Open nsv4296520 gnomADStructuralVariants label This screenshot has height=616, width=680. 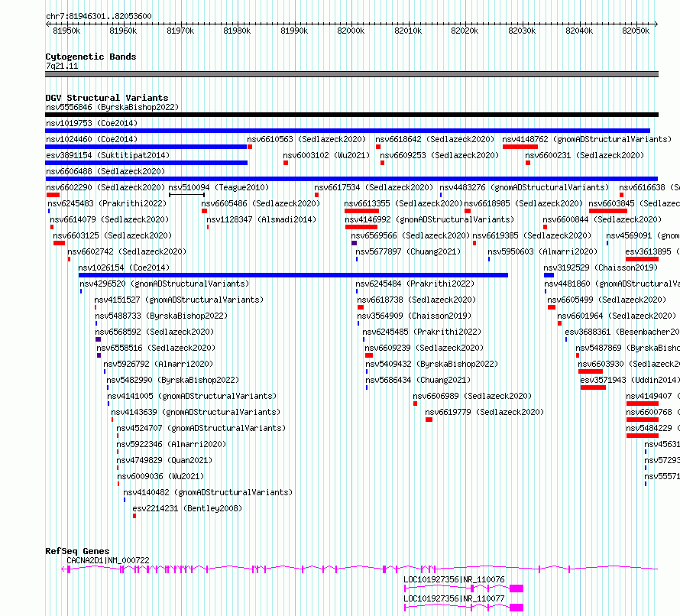tap(164, 284)
